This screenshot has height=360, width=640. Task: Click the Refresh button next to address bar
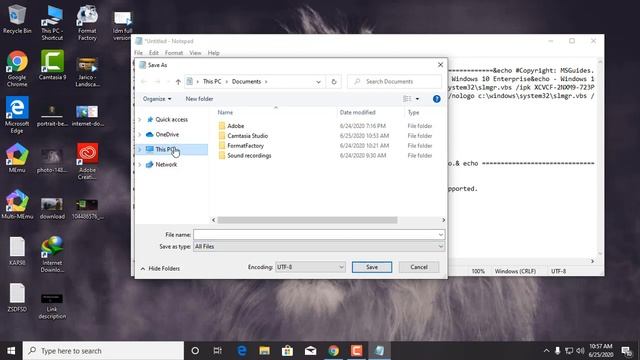333,82
